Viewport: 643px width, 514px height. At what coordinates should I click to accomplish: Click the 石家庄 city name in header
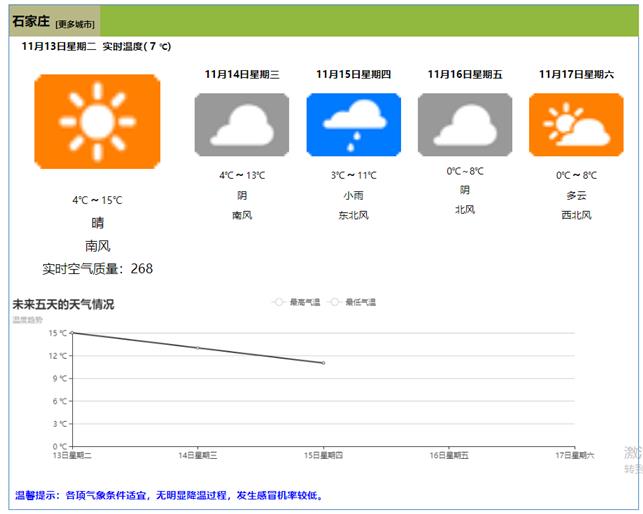pos(31,22)
